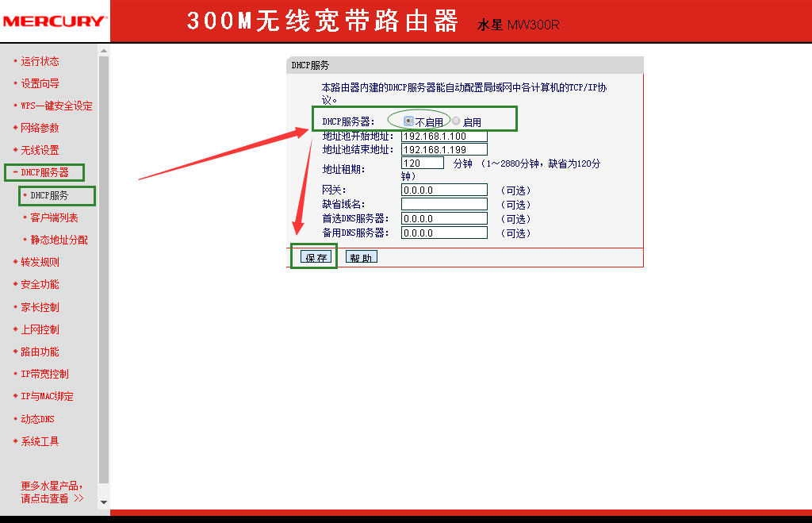This screenshot has width=812, height=523.
Task: Select the DHCP服务 submenu item
Action: [49, 195]
